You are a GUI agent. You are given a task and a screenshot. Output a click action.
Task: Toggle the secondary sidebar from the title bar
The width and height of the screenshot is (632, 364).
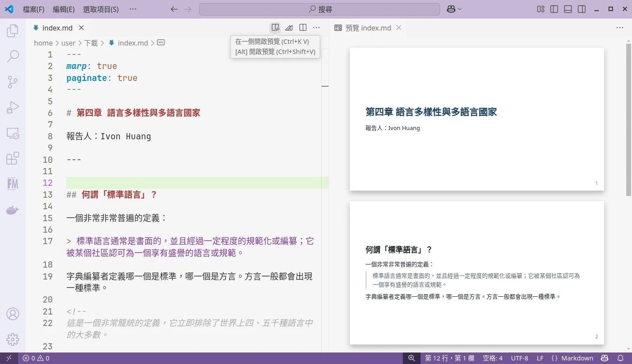[582, 9]
